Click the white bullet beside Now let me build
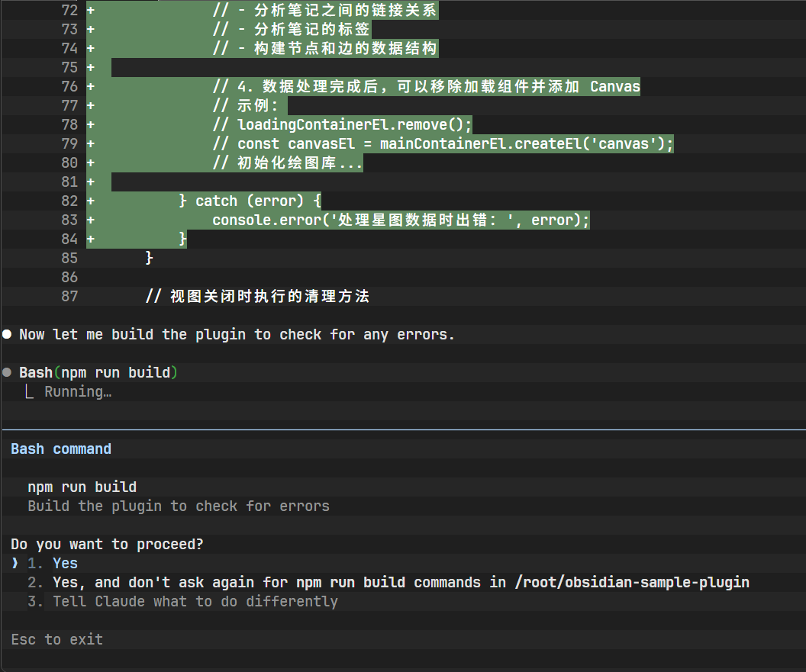The height and width of the screenshot is (672, 806). pyautogui.click(x=7, y=334)
